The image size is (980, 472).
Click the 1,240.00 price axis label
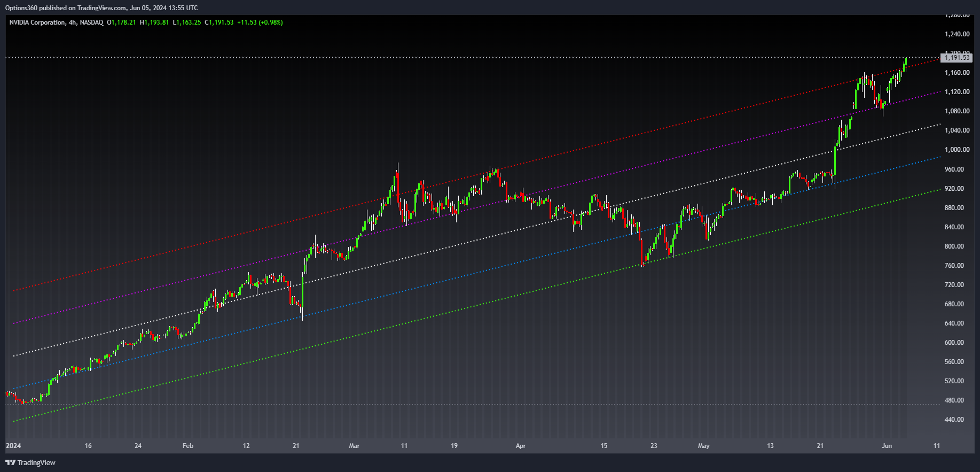tap(957, 34)
